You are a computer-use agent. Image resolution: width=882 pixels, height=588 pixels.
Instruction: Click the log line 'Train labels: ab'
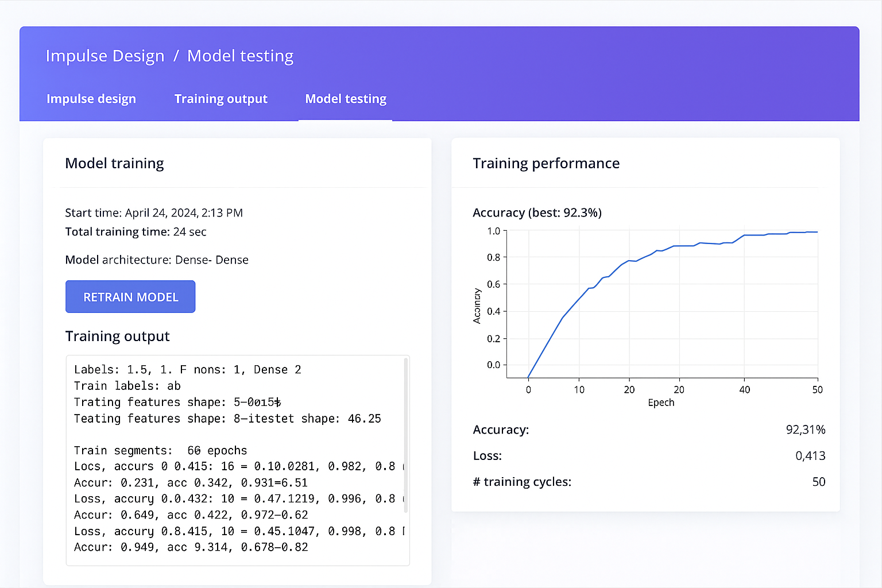coord(127,386)
